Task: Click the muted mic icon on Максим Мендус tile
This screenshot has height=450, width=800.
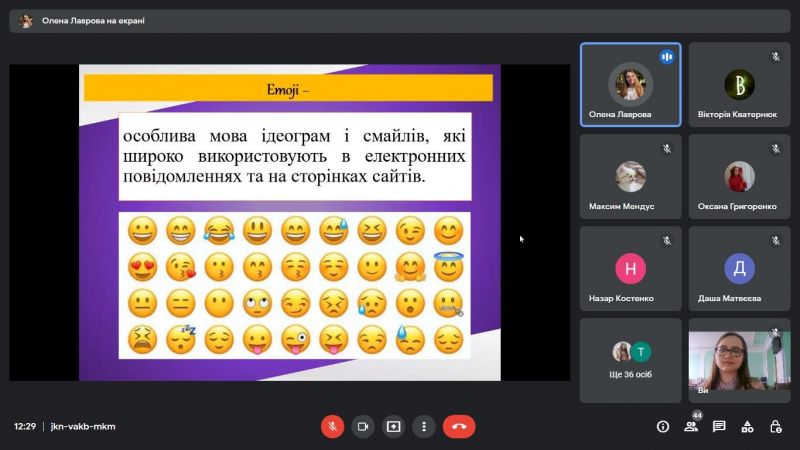Action: (667, 149)
